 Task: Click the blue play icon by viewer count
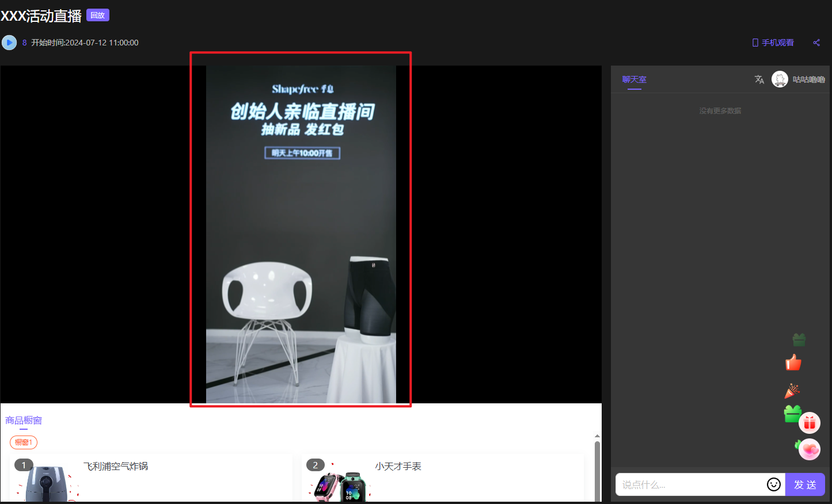tap(9, 43)
